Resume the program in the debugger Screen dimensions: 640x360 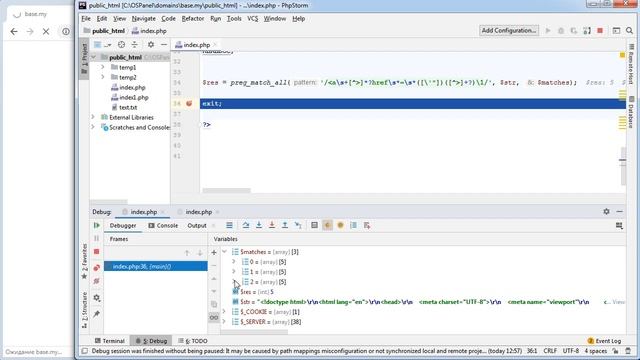[x=97, y=225]
